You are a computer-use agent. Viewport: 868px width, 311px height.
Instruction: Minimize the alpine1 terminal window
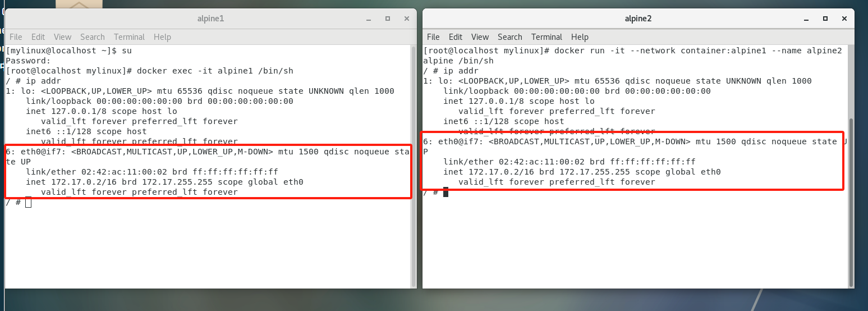pyautogui.click(x=369, y=19)
